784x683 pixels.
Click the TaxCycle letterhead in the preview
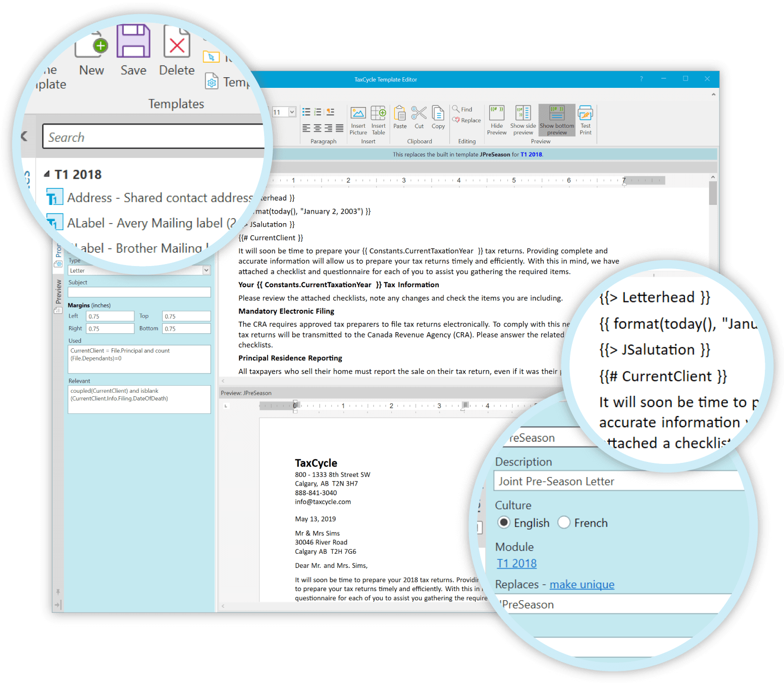(x=316, y=463)
